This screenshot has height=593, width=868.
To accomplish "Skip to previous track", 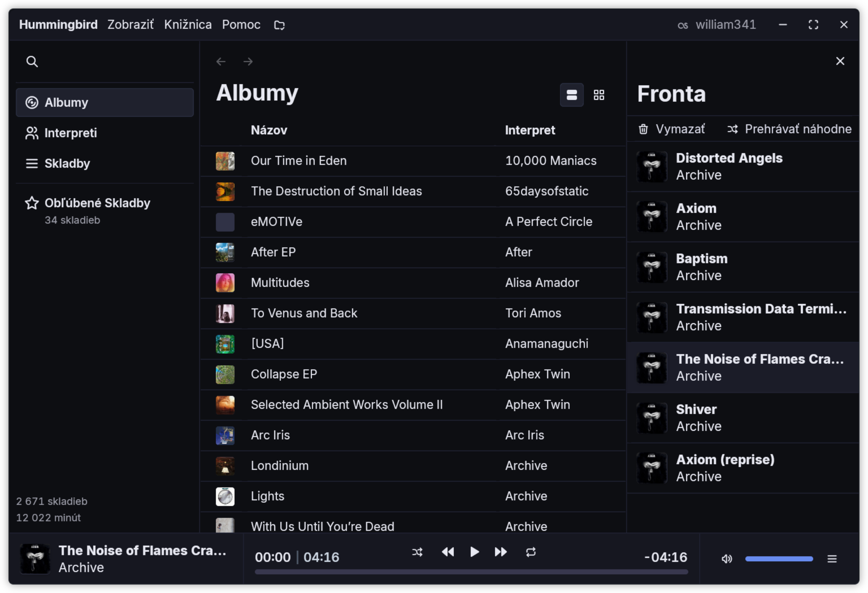I will (x=448, y=552).
